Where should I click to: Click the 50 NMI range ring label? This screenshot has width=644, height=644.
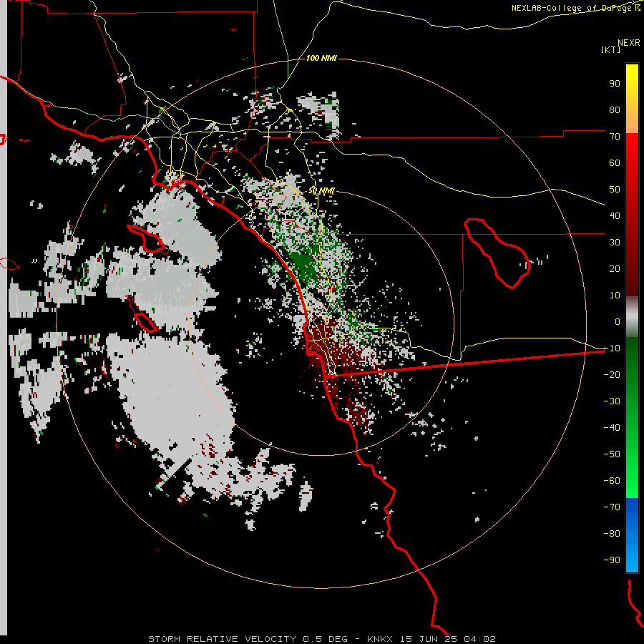coord(321,190)
